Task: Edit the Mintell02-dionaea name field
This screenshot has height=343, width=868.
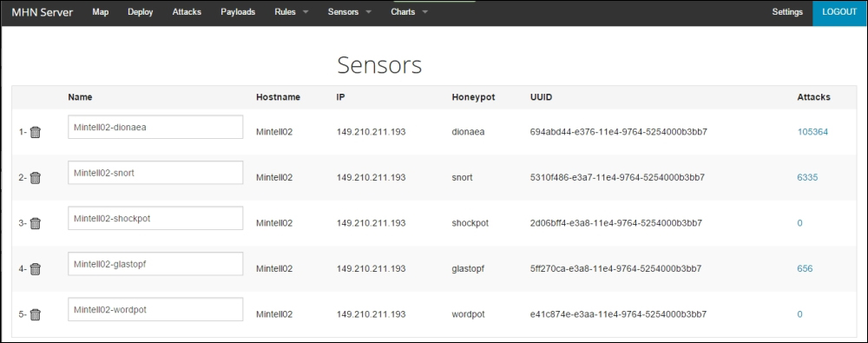Action: [155, 127]
